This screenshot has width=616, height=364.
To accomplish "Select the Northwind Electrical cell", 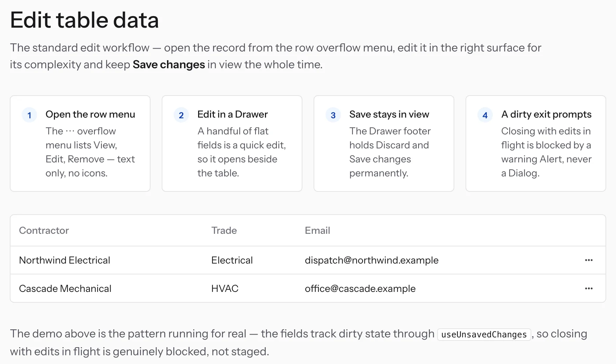I will coord(65,260).
